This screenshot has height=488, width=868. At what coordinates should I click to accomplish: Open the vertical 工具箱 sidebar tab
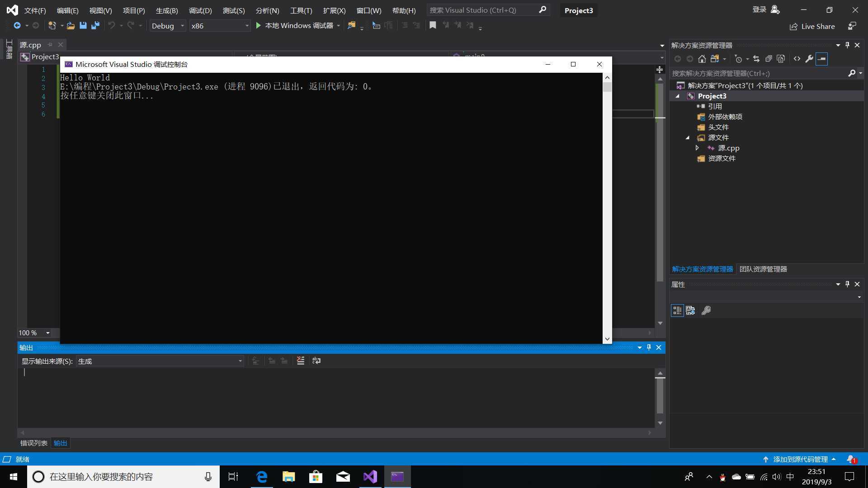coord(9,49)
